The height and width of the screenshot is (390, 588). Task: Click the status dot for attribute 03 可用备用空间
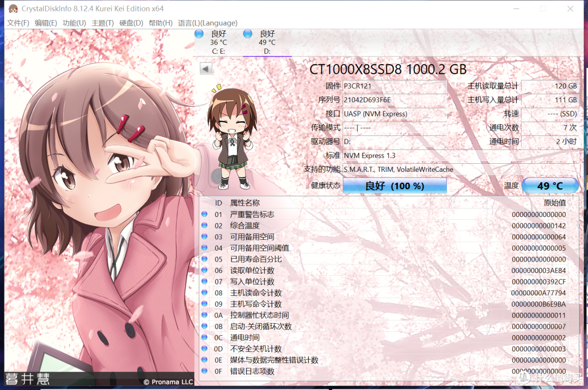tap(204, 237)
